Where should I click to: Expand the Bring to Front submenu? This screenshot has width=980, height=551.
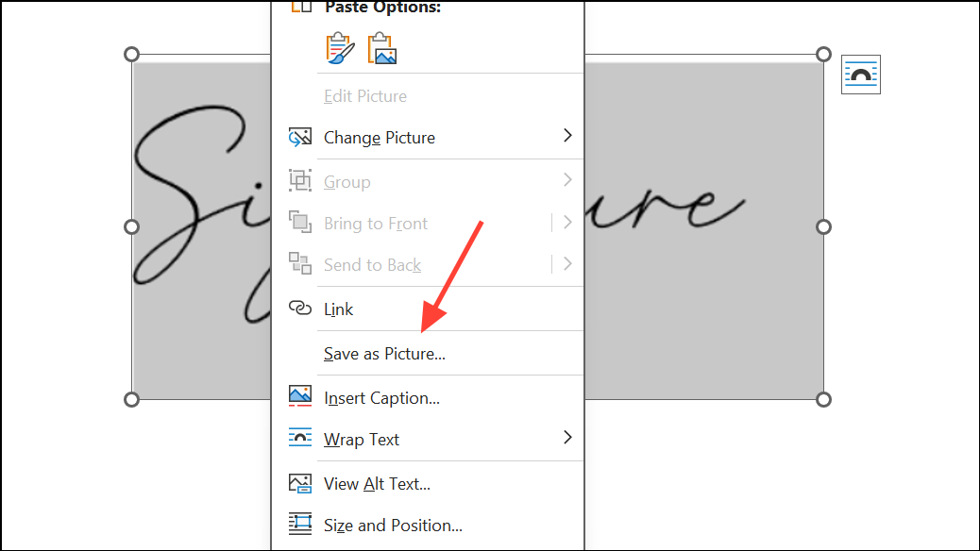pos(567,222)
